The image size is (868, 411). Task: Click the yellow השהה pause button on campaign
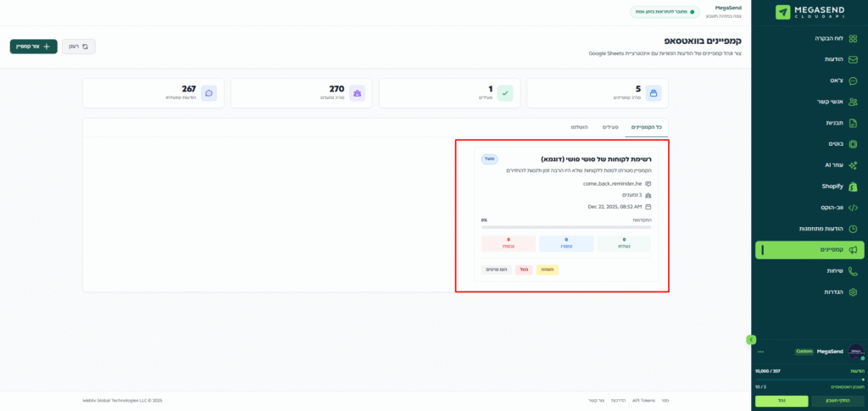[x=548, y=269]
